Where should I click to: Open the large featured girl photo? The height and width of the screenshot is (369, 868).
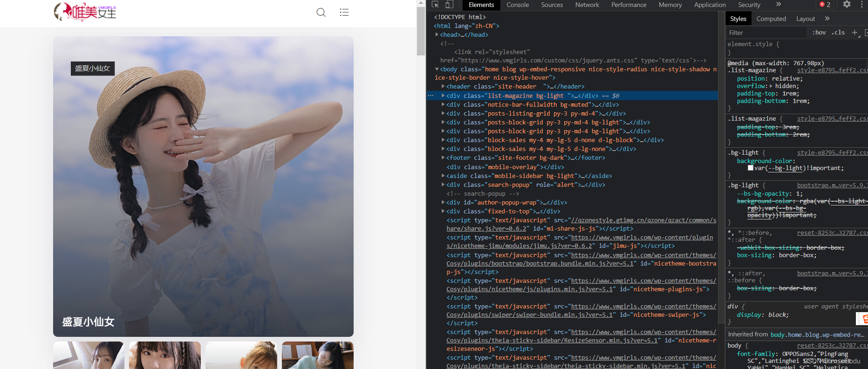pyautogui.click(x=203, y=186)
